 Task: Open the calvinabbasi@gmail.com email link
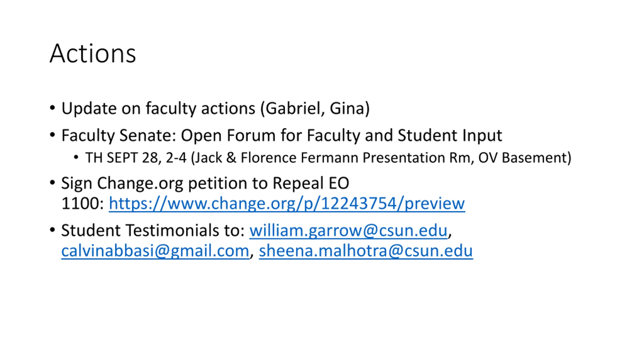(x=155, y=251)
